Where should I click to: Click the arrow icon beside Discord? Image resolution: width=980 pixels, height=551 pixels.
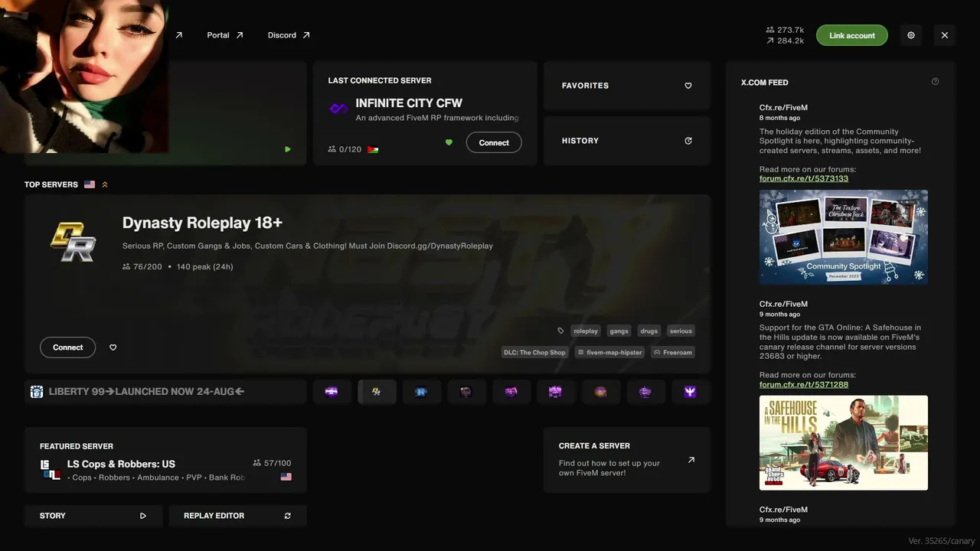306,35
